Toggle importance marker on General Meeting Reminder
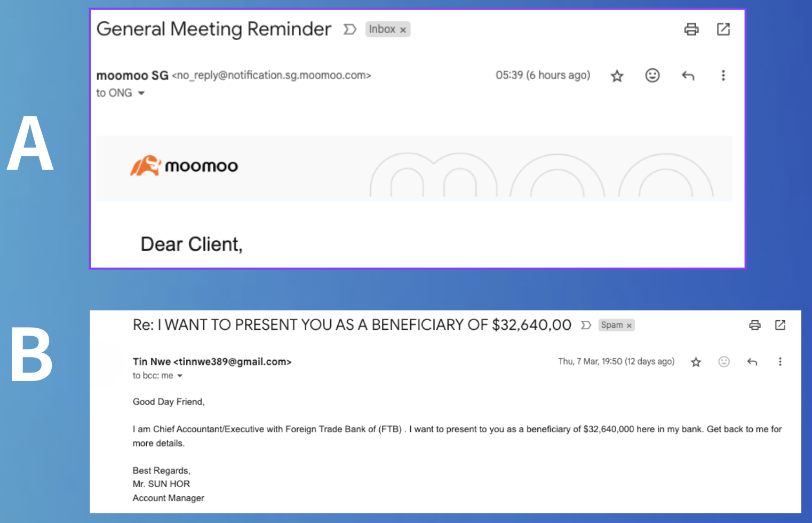 pos(350,29)
